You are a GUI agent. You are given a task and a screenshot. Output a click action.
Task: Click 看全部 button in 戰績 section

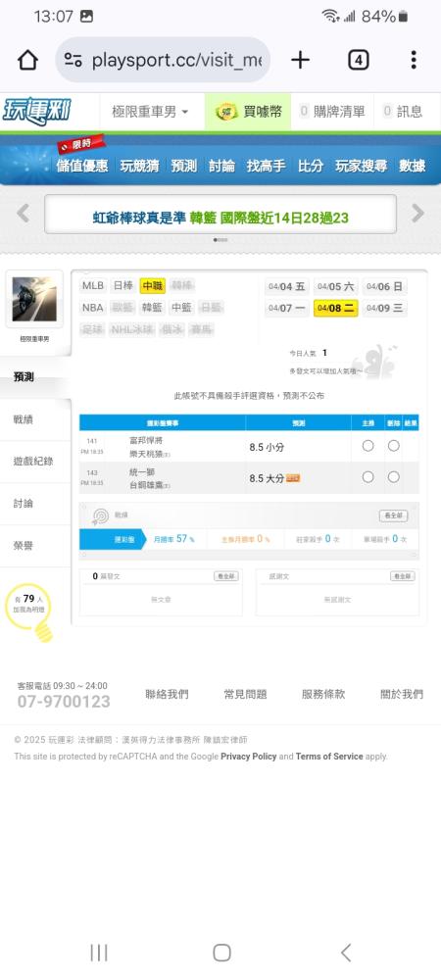tap(394, 515)
